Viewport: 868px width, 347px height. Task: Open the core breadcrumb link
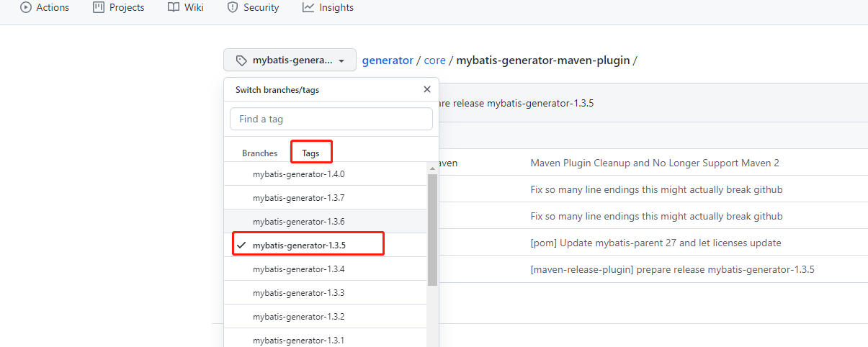tap(434, 60)
